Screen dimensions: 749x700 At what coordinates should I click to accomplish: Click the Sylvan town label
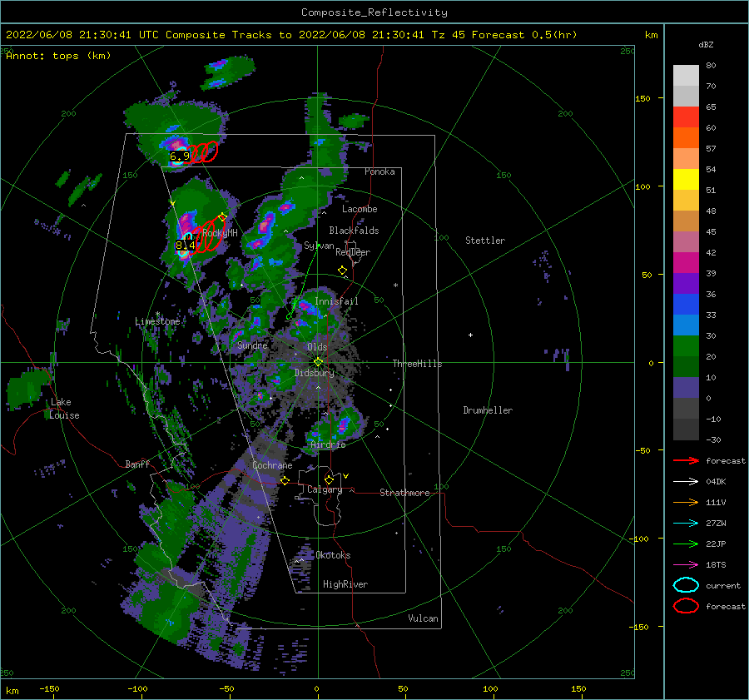(x=319, y=246)
